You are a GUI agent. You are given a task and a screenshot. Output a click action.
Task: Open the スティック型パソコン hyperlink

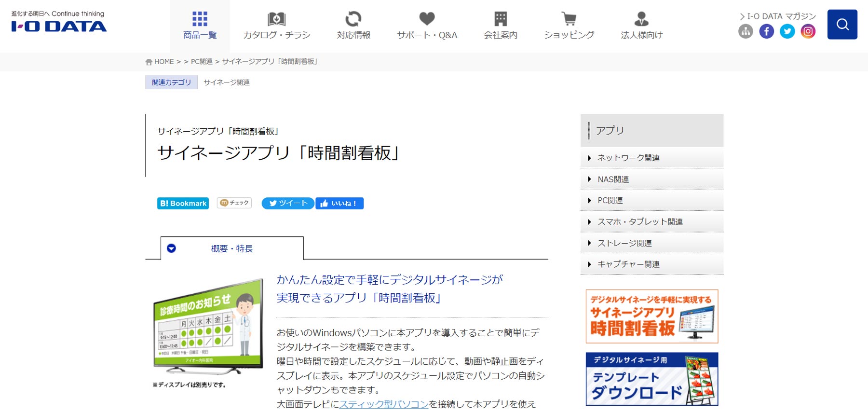coord(384,404)
